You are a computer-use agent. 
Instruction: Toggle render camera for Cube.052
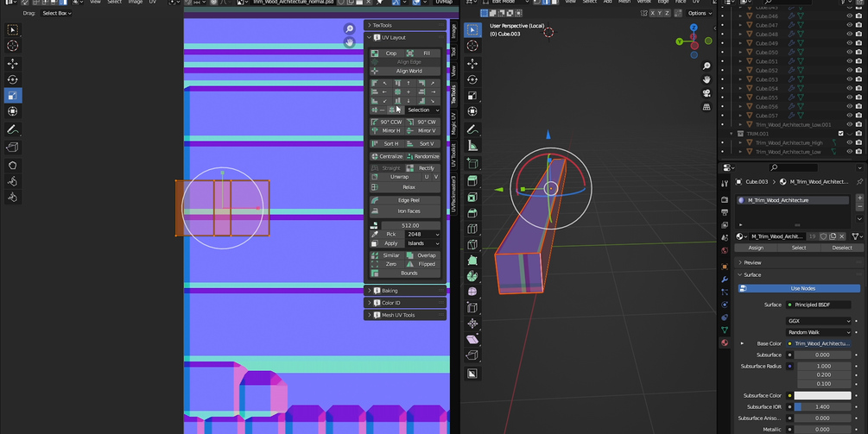pos(858,70)
